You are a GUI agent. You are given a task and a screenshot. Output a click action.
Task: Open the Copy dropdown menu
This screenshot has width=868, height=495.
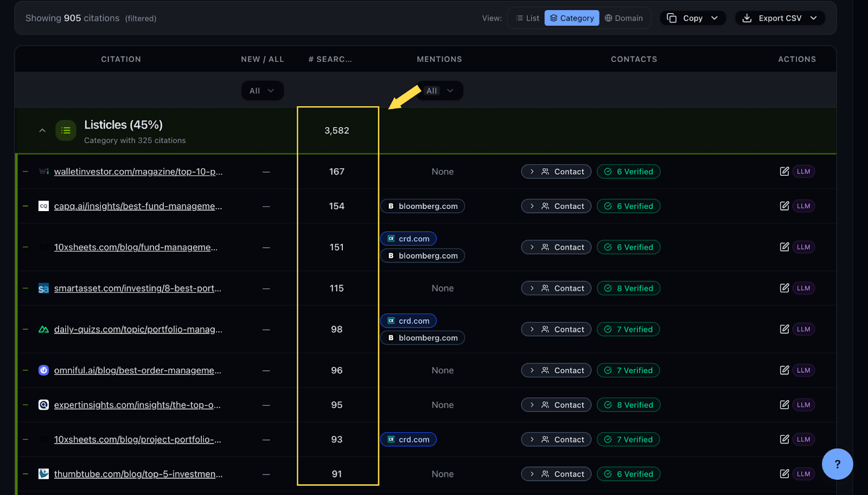(692, 18)
